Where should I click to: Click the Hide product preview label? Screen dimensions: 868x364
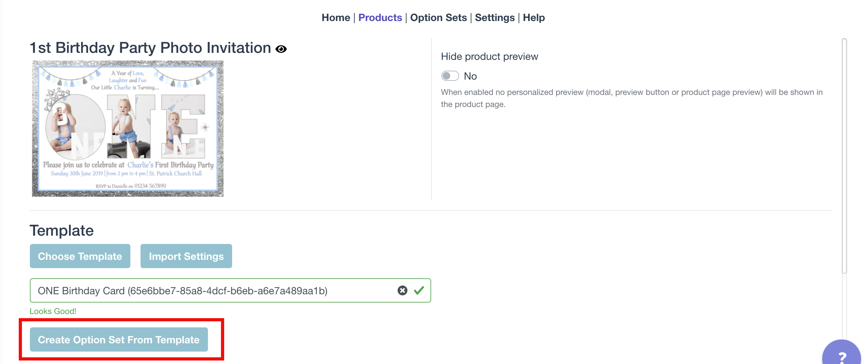click(489, 56)
